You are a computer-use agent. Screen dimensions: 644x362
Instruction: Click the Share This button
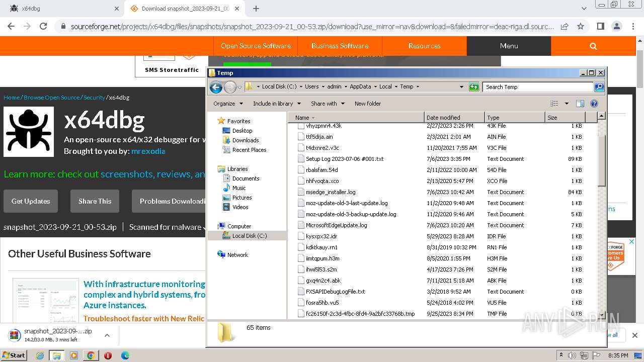(x=95, y=201)
